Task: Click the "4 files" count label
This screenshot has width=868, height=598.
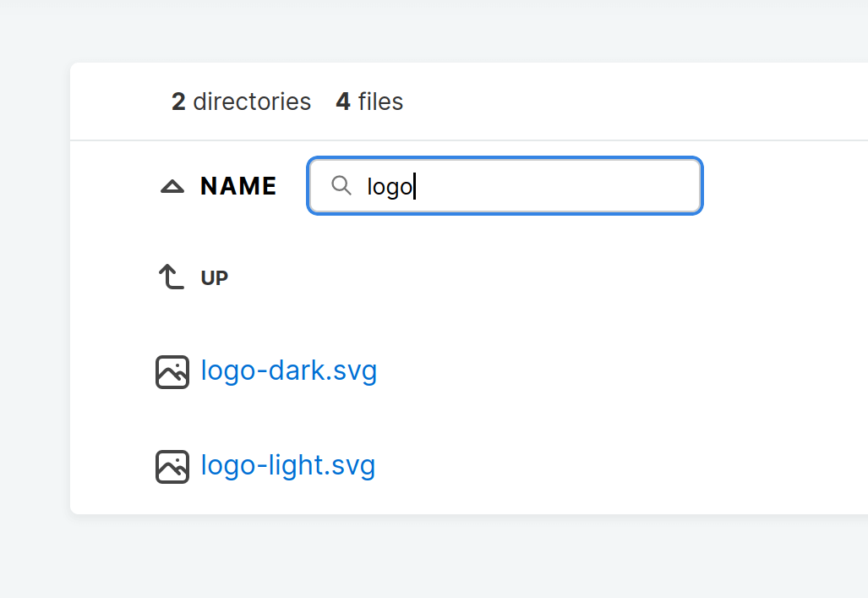Action: pyautogui.click(x=369, y=101)
